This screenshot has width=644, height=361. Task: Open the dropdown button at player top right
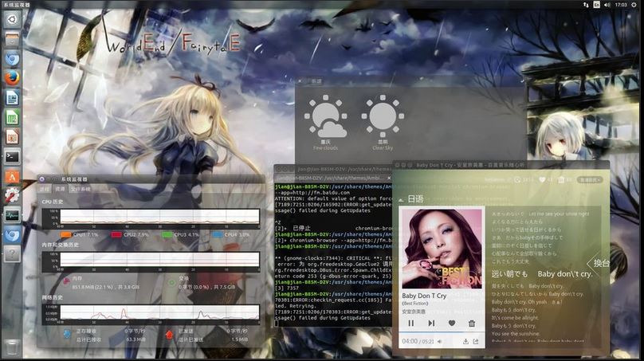(x=590, y=180)
